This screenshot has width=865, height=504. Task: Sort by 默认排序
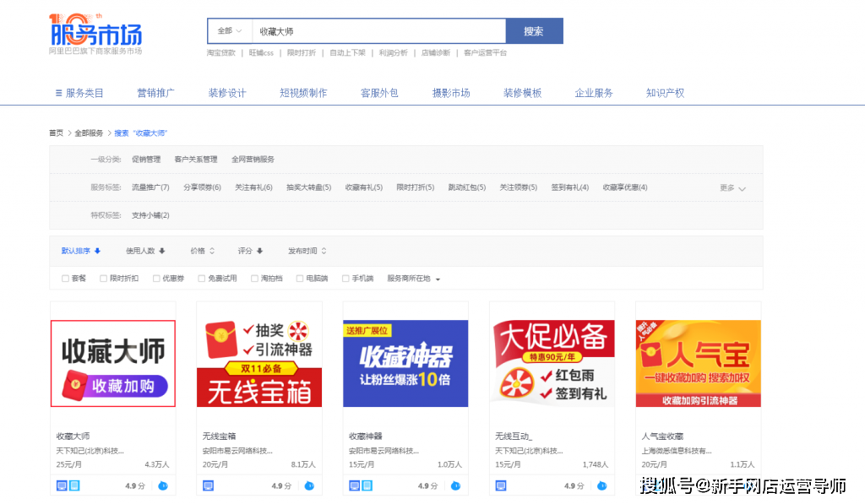point(80,251)
